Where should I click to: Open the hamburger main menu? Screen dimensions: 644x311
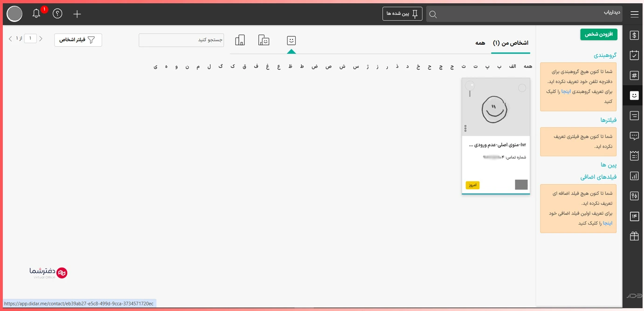click(634, 14)
